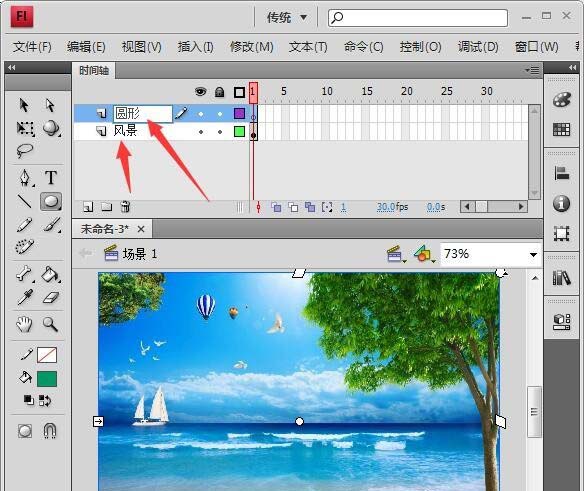This screenshot has width=584, height=491.
Task: Select the Pen tool
Action: point(25,178)
